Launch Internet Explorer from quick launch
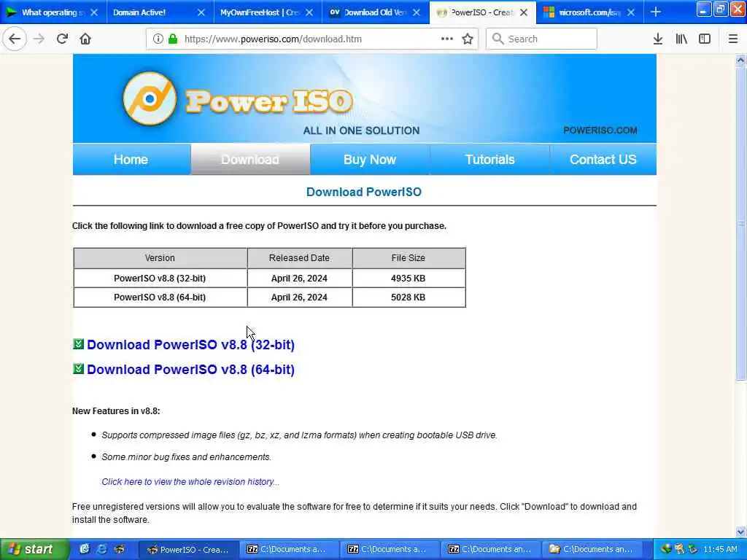747x560 pixels. pos(101,549)
